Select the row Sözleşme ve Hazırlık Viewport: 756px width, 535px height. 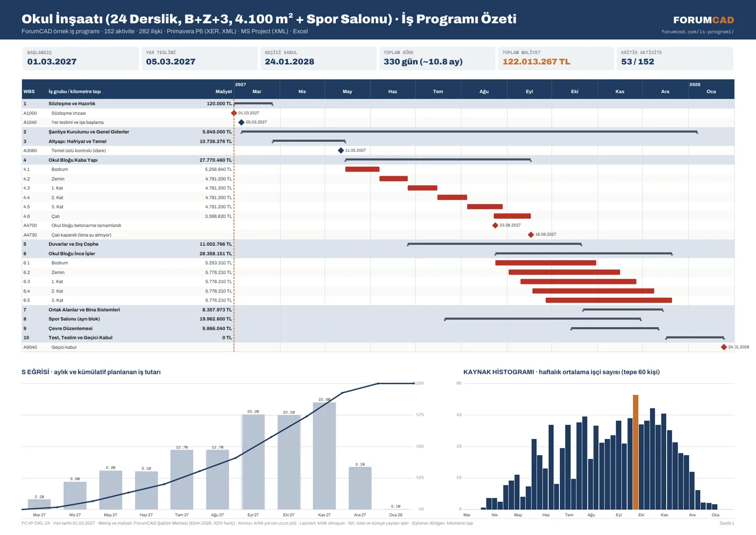[x=378, y=104]
